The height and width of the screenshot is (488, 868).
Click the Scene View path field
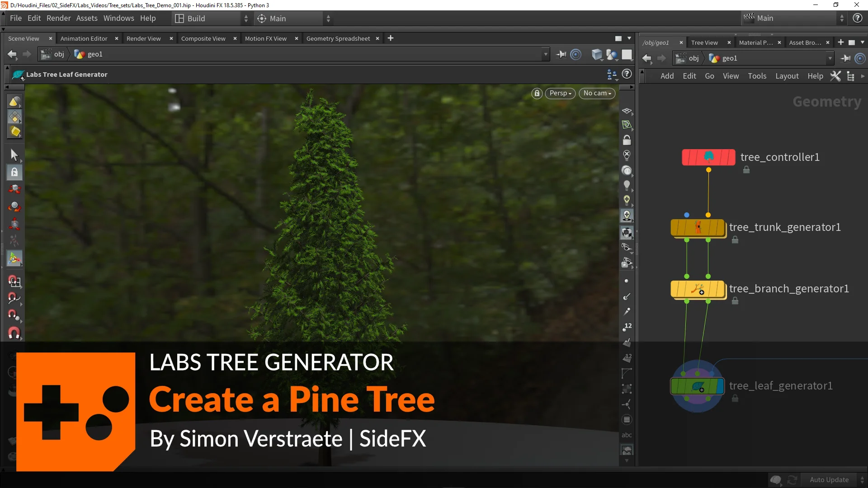[x=294, y=54]
